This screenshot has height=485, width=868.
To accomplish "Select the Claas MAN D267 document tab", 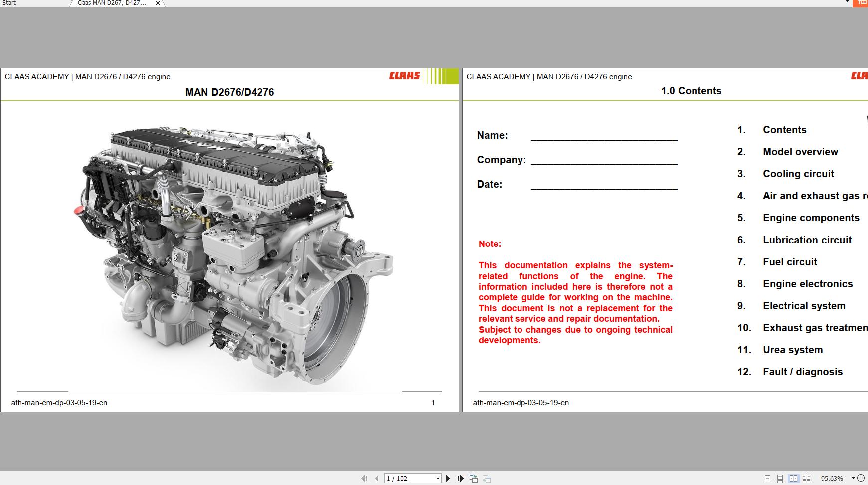I will click(x=110, y=3).
